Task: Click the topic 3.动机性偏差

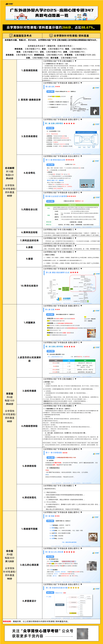Action: point(29,390)
